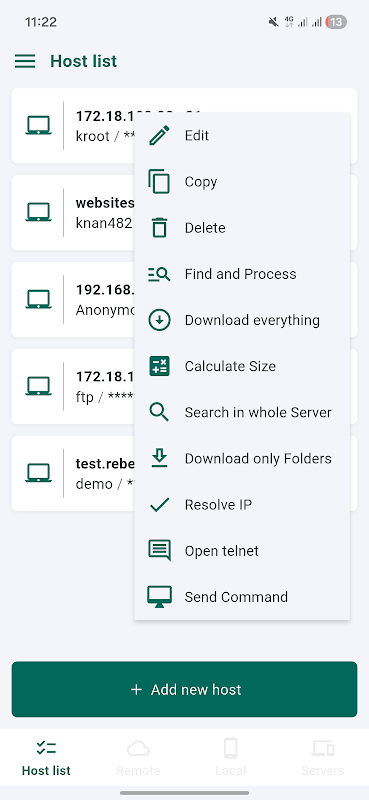Click the 'Anonymo' username text
Viewport: 369px width, 800px height.
[105, 310]
